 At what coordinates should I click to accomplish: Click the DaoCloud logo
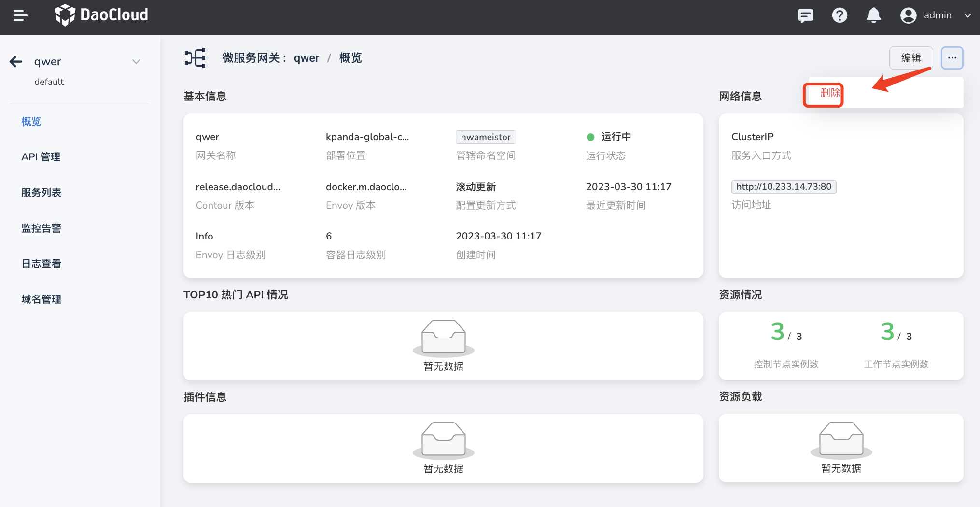coord(101,15)
